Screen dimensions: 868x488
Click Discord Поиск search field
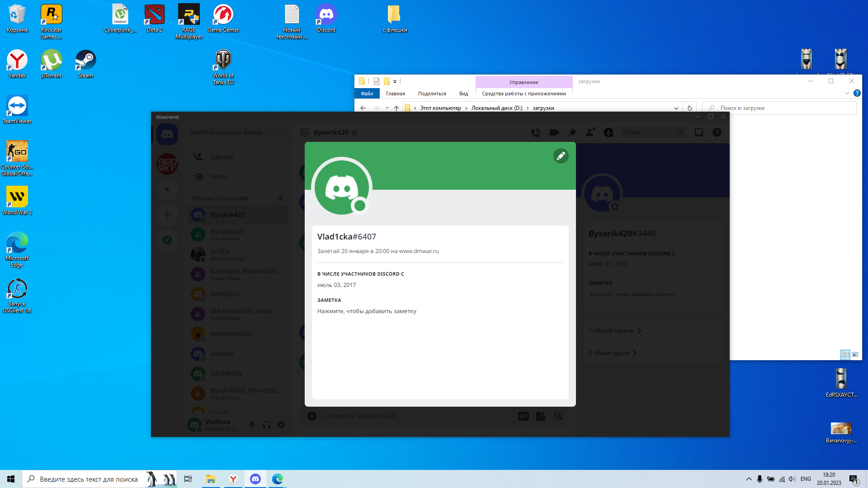pyautogui.click(x=653, y=132)
